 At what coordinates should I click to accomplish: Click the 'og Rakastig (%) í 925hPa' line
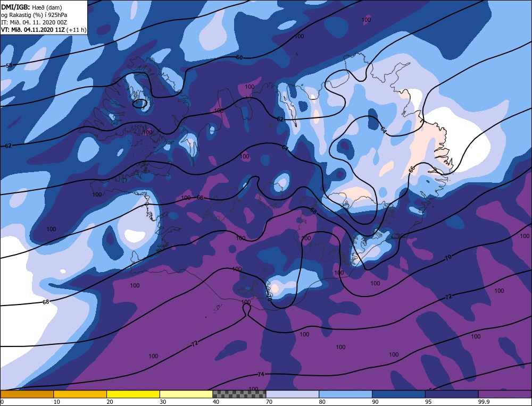point(34,15)
